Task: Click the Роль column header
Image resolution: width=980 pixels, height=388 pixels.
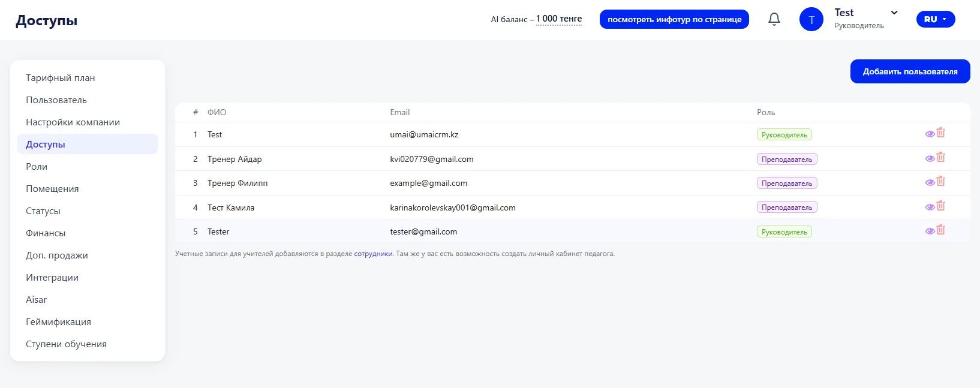Action: tap(766, 112)
